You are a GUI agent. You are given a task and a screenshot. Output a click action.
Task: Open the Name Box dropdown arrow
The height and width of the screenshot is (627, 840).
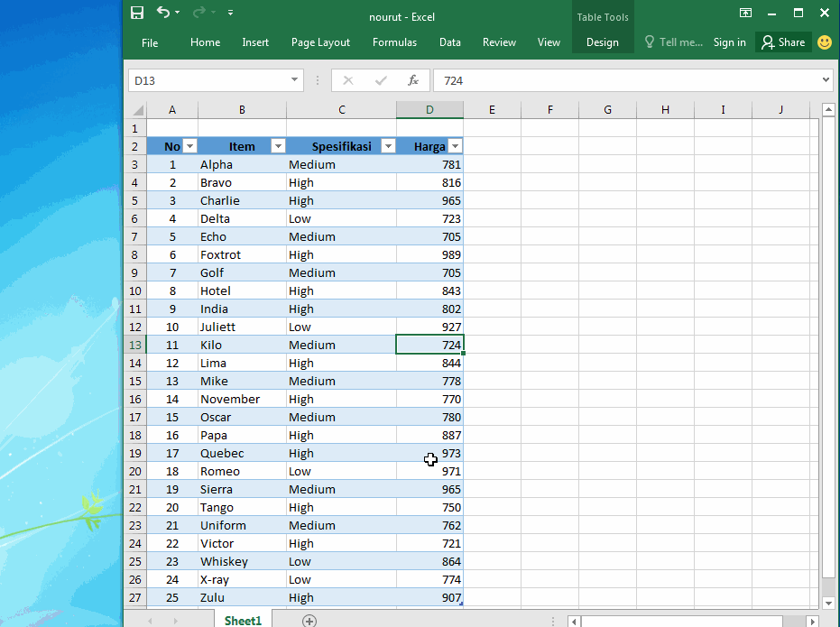pos(293,80)
